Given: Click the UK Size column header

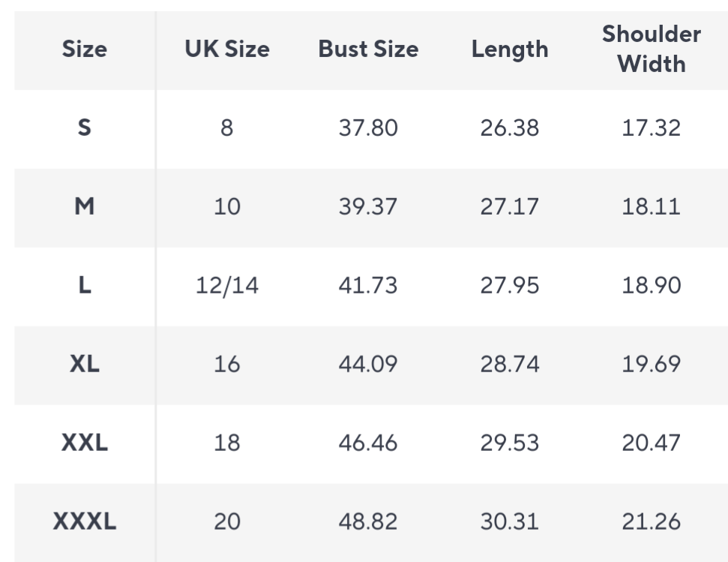Looking at the screenshot, I should [x=227, y=50].
